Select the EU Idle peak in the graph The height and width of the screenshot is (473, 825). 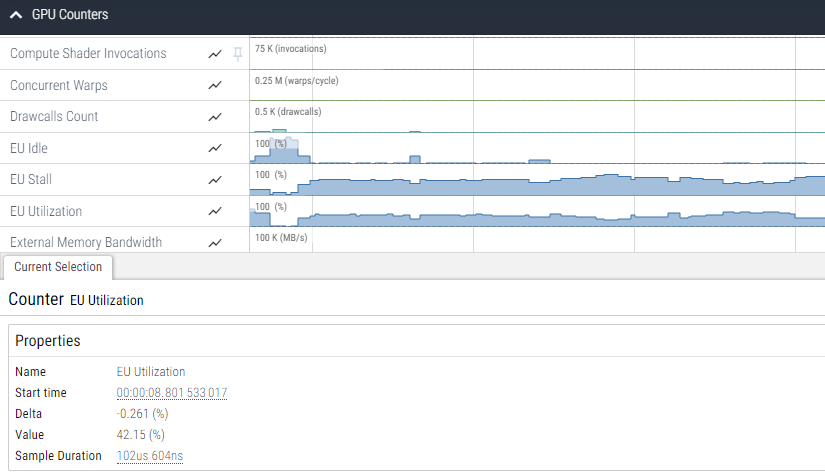pyautogui.click(x=284, y=152)
